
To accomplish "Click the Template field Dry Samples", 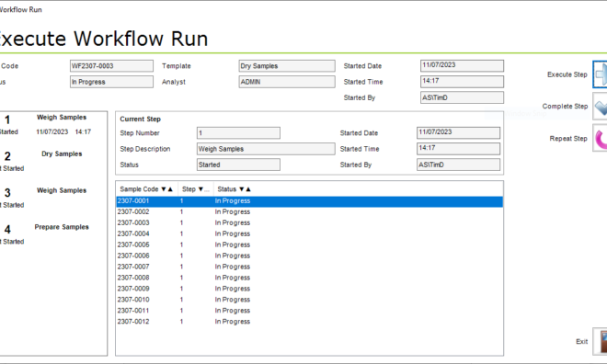I will point(287,66).
